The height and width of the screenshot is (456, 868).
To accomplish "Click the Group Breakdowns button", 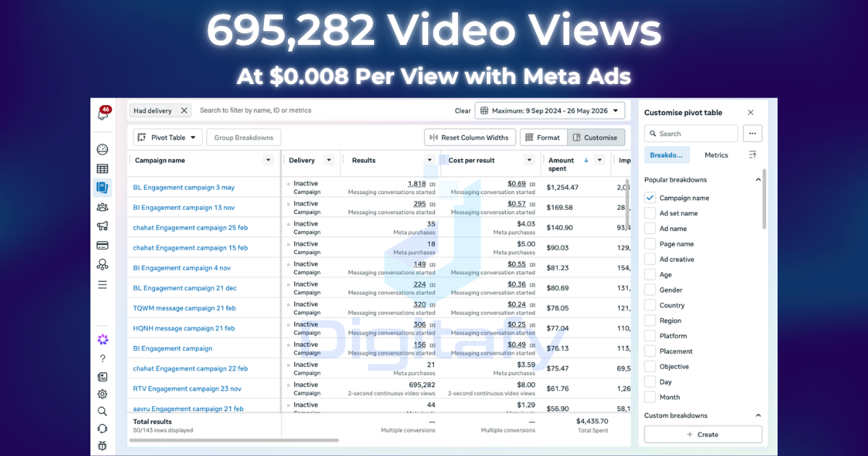I will (244, 138).
